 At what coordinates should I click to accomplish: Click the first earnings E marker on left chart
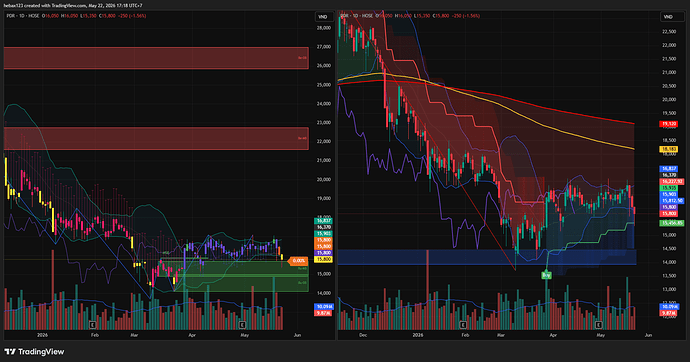click(92, 325)
